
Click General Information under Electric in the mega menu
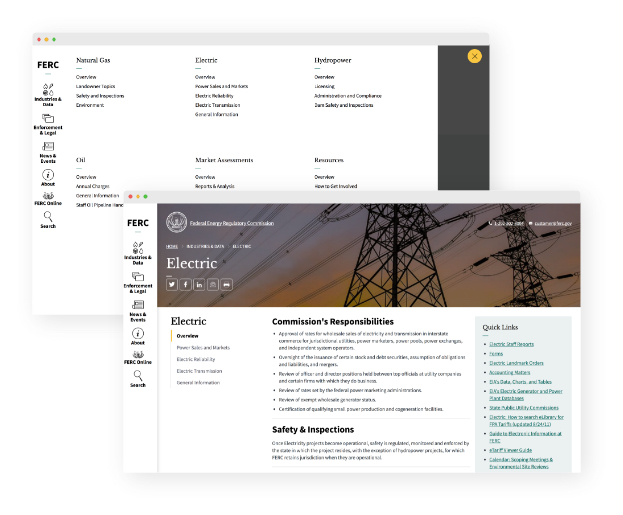(x=217, y=114)
